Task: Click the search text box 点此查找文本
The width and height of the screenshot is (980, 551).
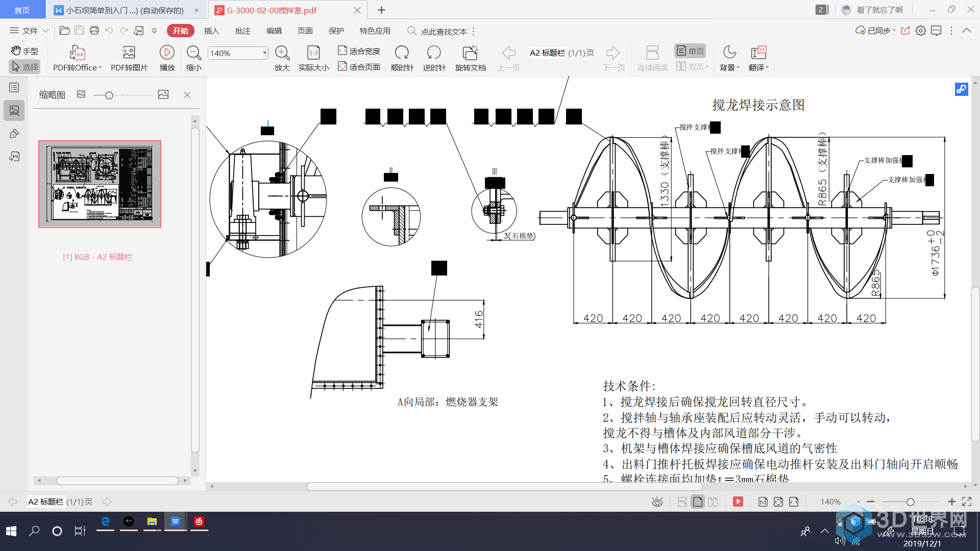Action: (x=444, y=32)
